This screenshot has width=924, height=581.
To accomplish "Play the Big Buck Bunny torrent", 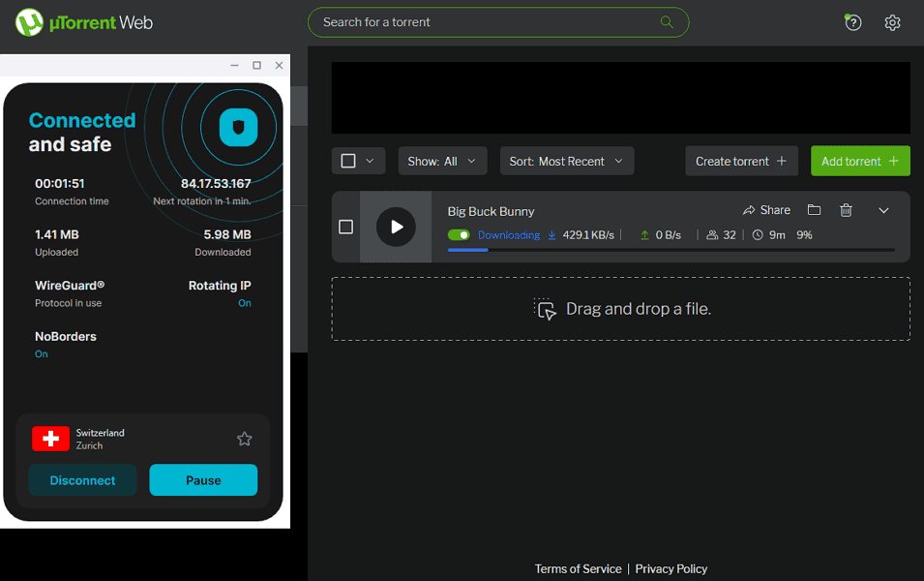I will pos(396,227).
